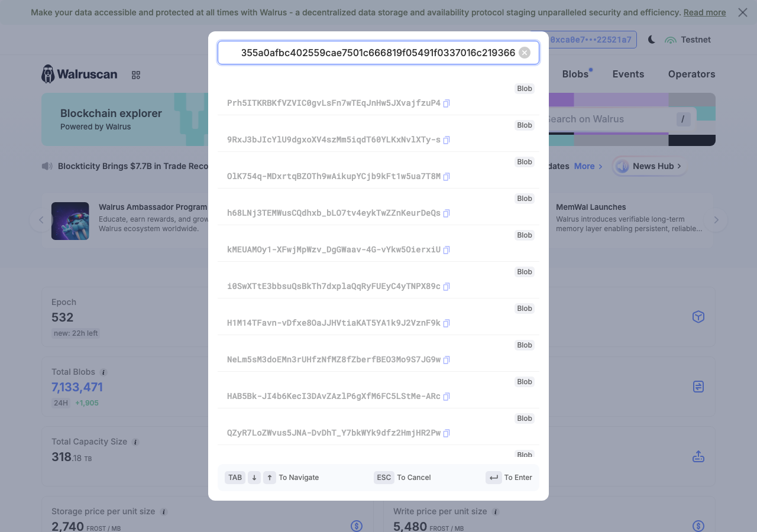Open the apps grid next to Walruscan

(x=136, y=75)
